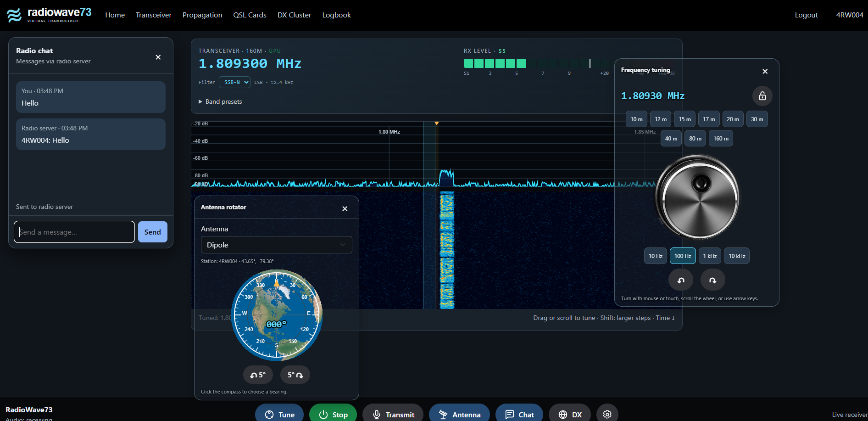
Task: Rotate antenna 5° clockwise
Action: tap(295, 375)
